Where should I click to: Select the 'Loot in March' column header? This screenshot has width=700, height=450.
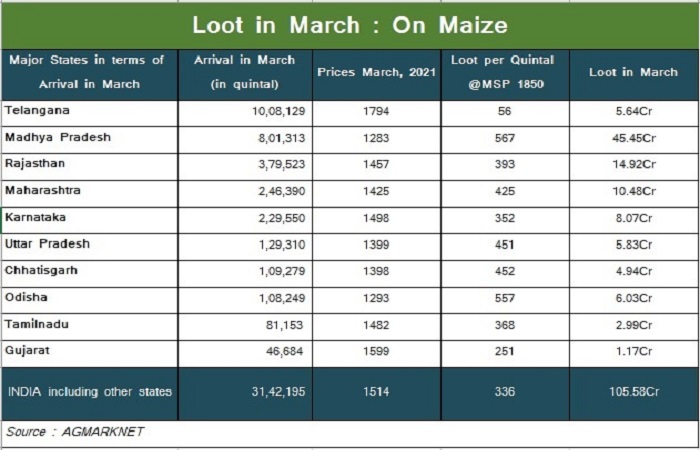(x=633, y=73)
